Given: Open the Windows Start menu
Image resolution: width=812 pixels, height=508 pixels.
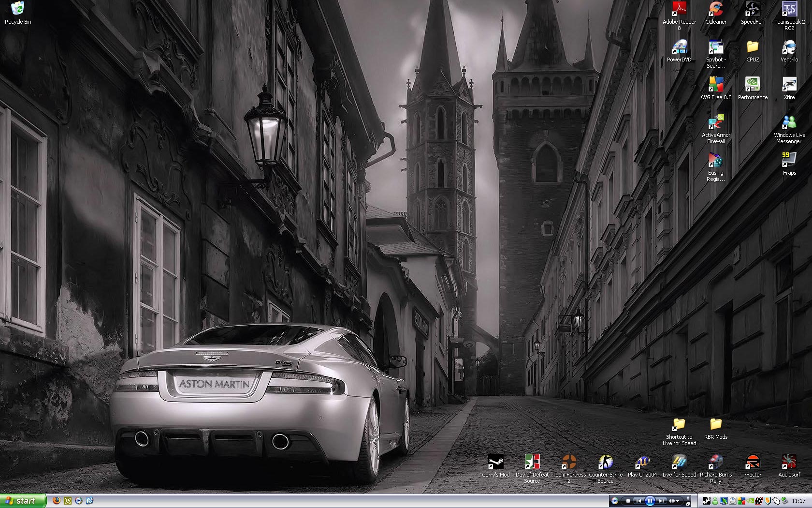Looking at the screenshot, I should tap(23, 501).
